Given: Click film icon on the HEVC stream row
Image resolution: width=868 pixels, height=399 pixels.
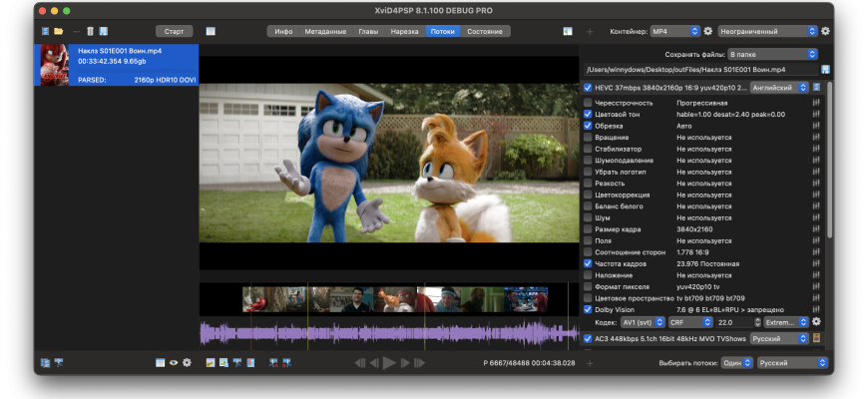Looking at the screenshot, I should (x=816, y=88).
